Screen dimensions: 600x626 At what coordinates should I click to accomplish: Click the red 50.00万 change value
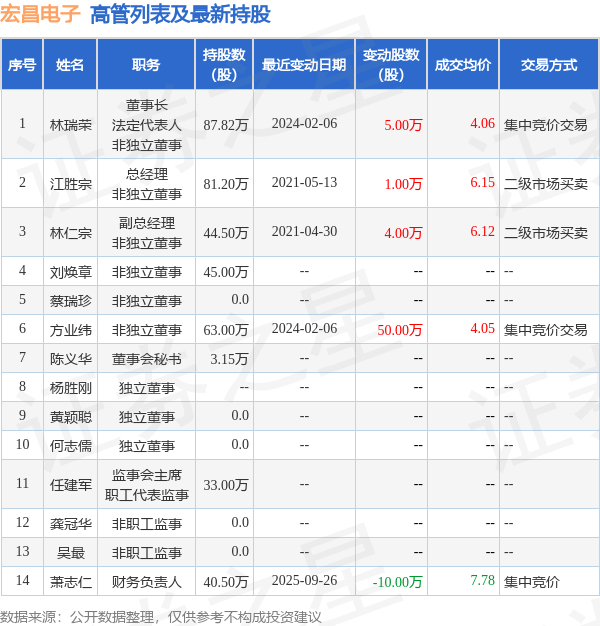[399, 330]
